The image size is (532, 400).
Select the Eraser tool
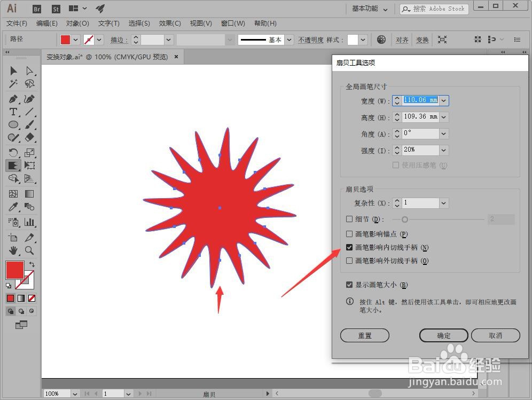[x=29, y=137]
